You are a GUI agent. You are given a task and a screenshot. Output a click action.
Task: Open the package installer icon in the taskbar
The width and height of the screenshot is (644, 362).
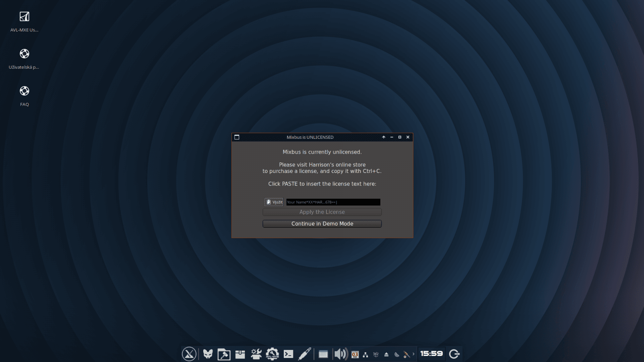[240, 354]
